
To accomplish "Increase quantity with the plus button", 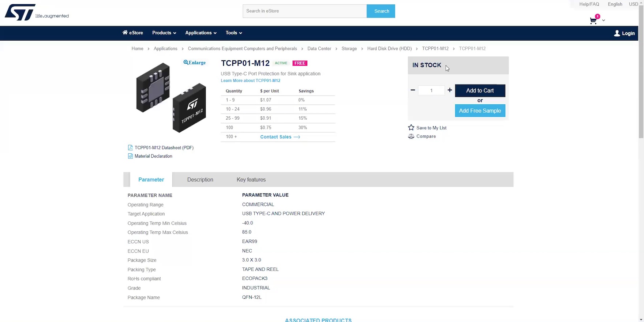I will [450, 90].
